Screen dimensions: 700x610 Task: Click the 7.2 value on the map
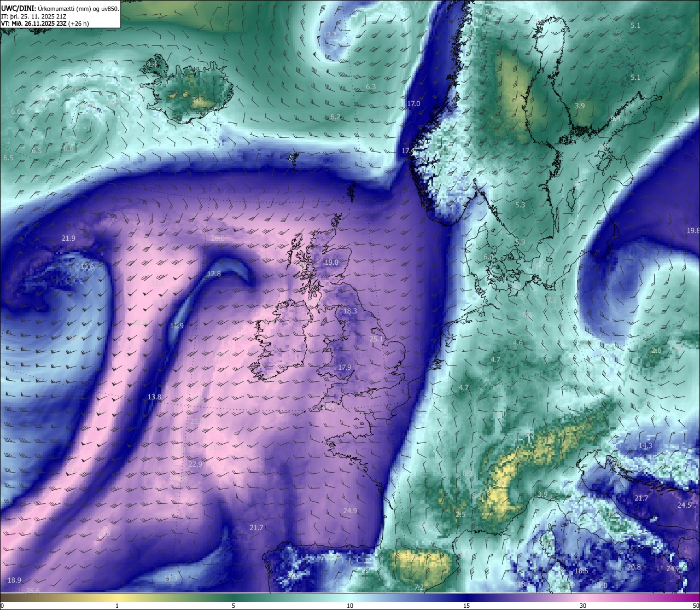419,588
